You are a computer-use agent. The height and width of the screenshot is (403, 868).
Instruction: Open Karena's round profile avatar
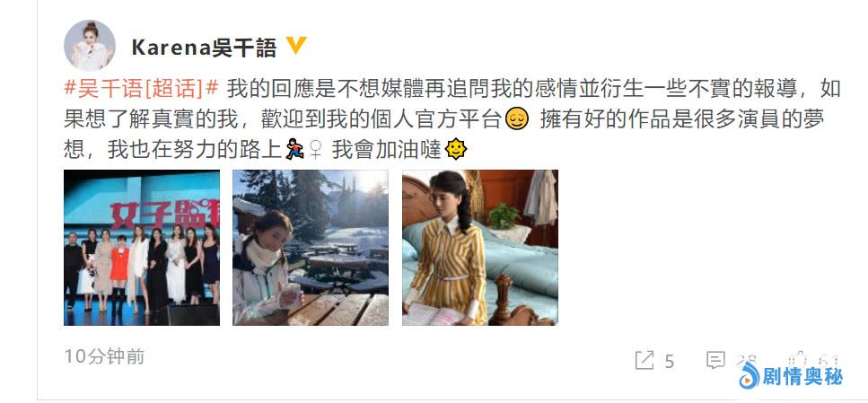pyautogui.click(x=90, y=46)
